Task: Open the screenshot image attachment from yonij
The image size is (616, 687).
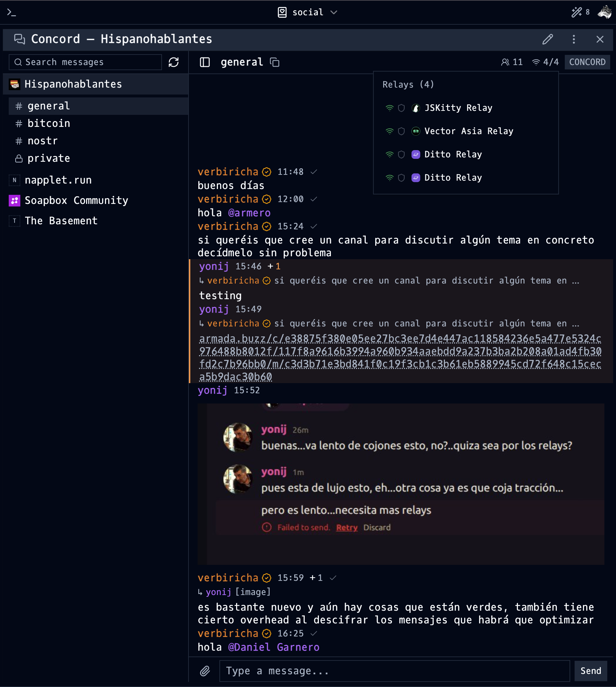Action: click(401, 484)
